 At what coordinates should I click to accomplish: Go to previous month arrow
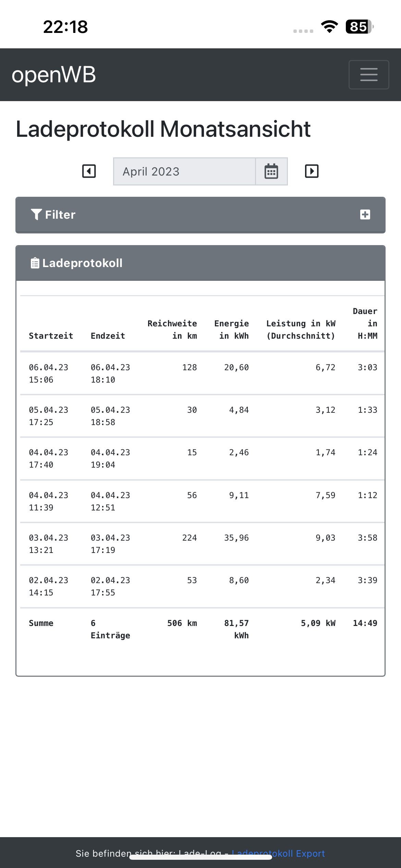click(x=89, y=171)
